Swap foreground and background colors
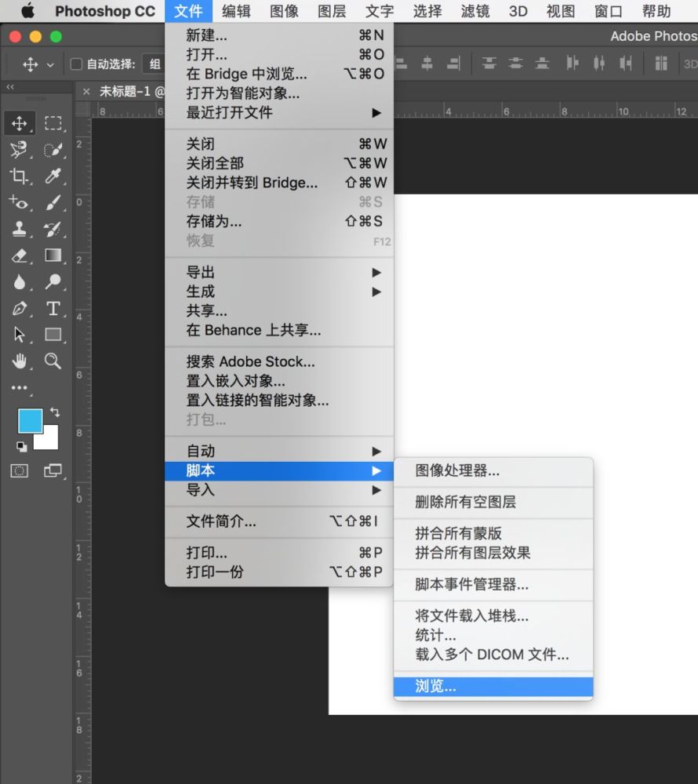Screen dimensions: 698x784 55,411
